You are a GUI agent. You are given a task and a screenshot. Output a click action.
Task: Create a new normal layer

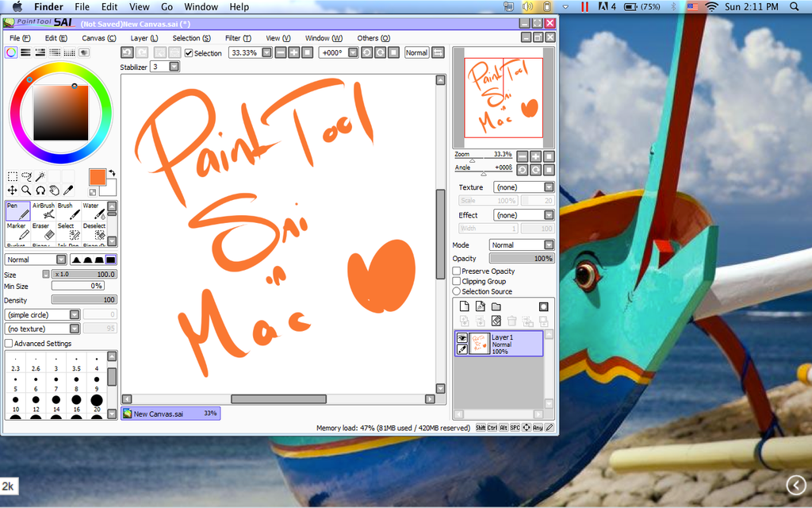[465, 307]
